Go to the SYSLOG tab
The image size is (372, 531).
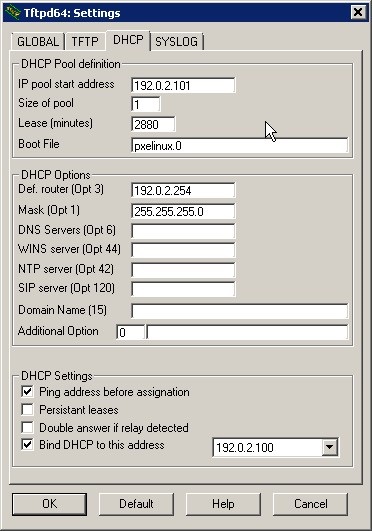(x=176, y=42)
